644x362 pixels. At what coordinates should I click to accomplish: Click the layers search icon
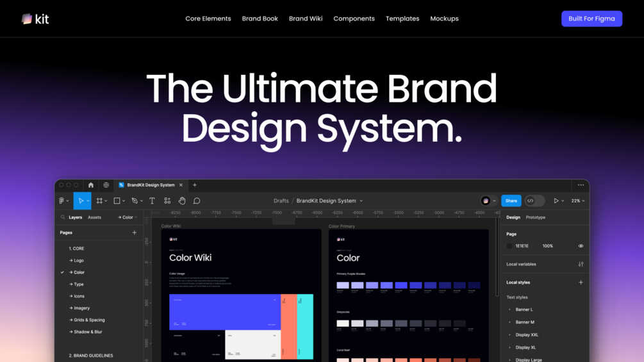click(63, 217)
